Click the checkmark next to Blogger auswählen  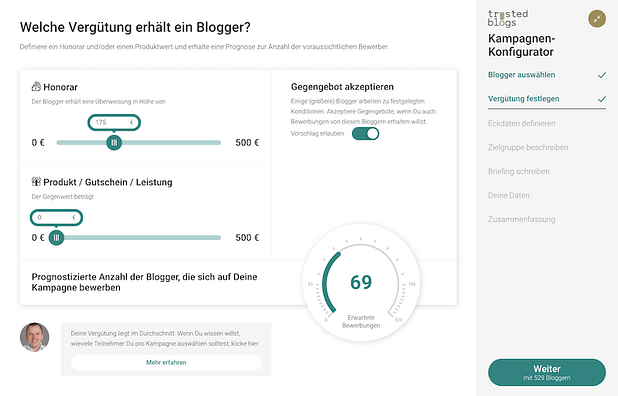tap(601, 75)
